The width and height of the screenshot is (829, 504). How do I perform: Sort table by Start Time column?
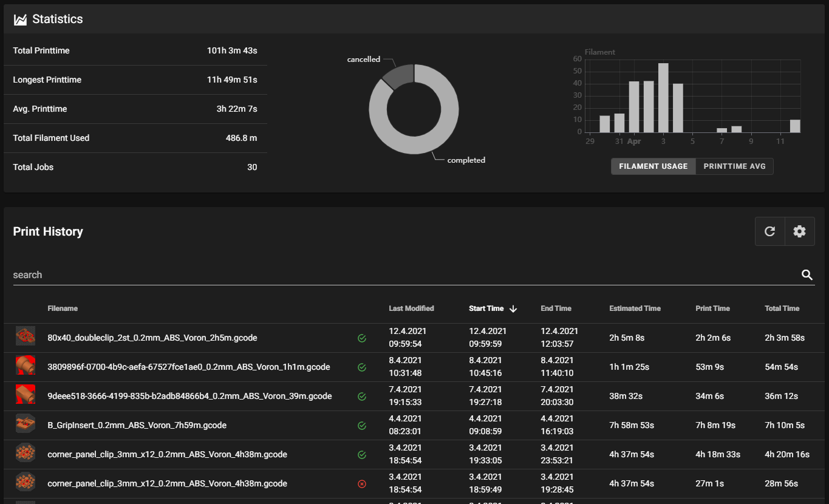click(x=486, y=308)
